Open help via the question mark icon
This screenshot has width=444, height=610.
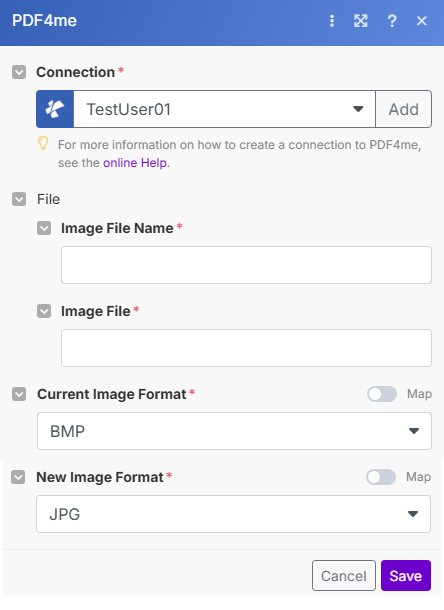click(392, 21)
